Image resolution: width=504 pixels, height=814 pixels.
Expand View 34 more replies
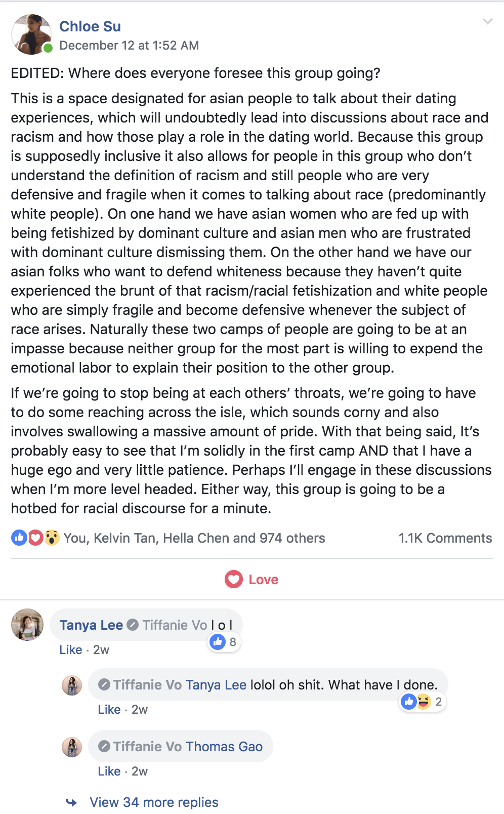point(154,802)
